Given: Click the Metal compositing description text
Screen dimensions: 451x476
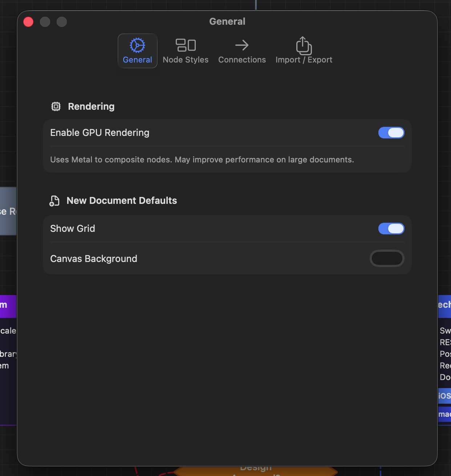Looking at the screenshot, I should click(x=202, y=160).
